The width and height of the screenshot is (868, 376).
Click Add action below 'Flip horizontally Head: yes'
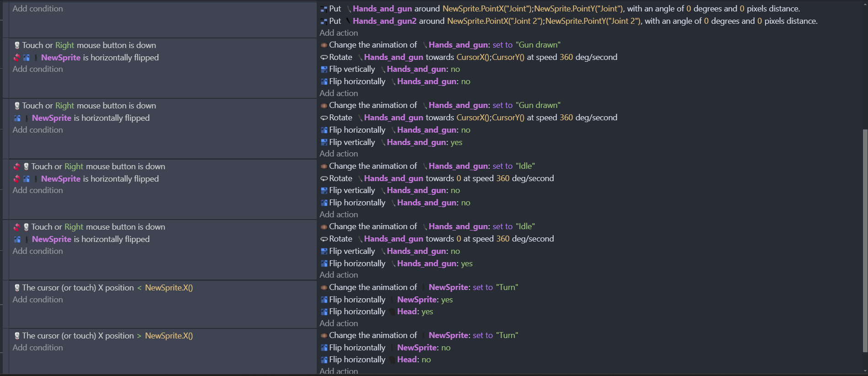(x=339, y=323)
